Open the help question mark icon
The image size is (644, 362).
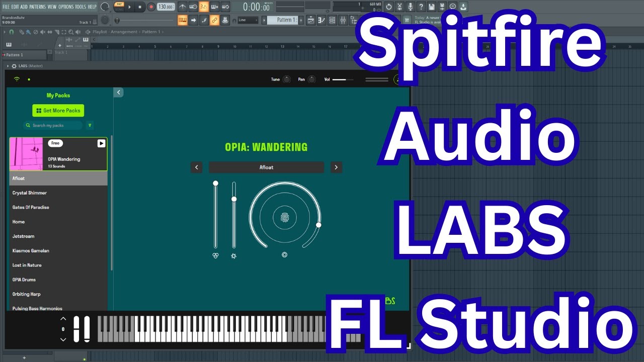tap(421, 7)
